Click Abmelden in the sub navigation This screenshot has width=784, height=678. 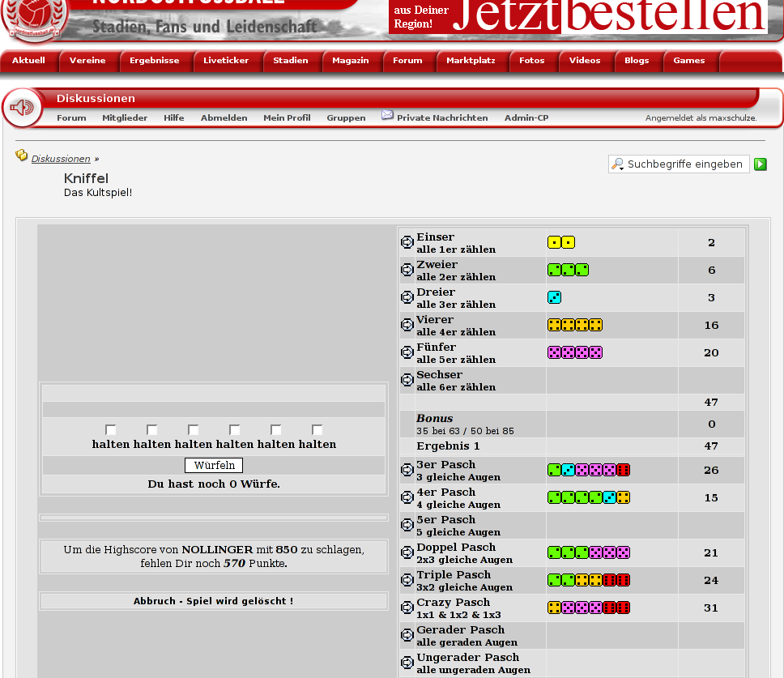(224, 118)
